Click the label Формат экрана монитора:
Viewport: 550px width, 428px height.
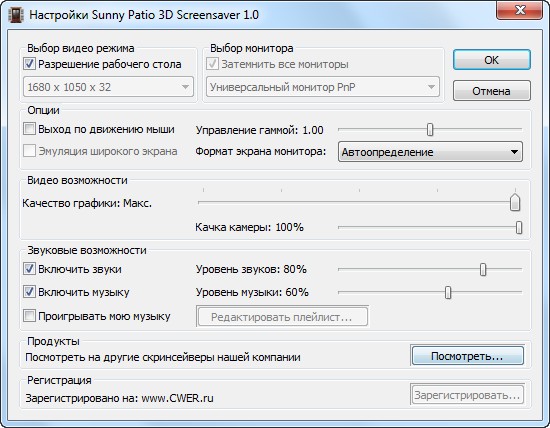pyautogui.click(x=261, y=152)
